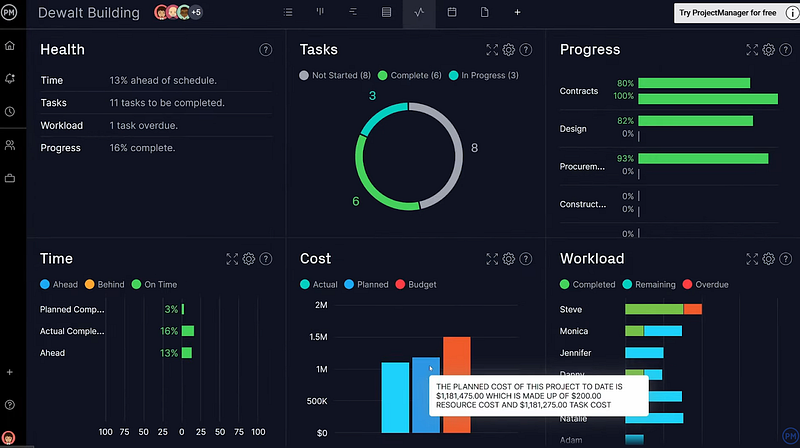This screenshot has height=448, width=800.
Task: Select the dashboard view tab
Action: point(419,12)
